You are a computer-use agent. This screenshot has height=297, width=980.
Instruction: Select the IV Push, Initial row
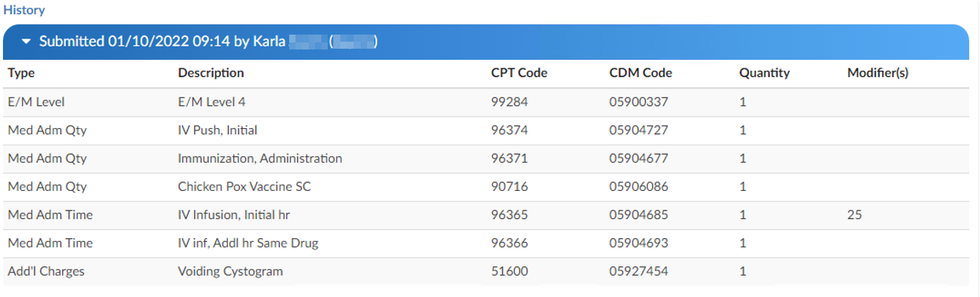click(x=486, y=130)
